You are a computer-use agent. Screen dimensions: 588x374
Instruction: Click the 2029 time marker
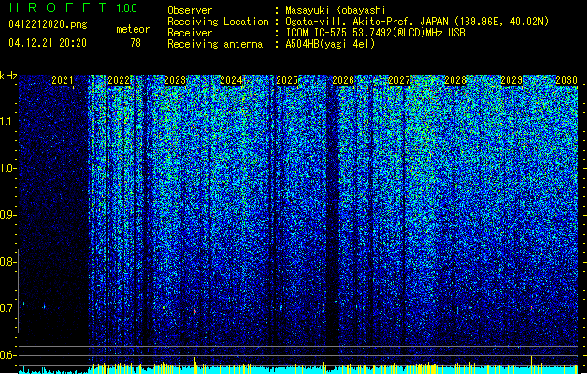tap(511, 80)
